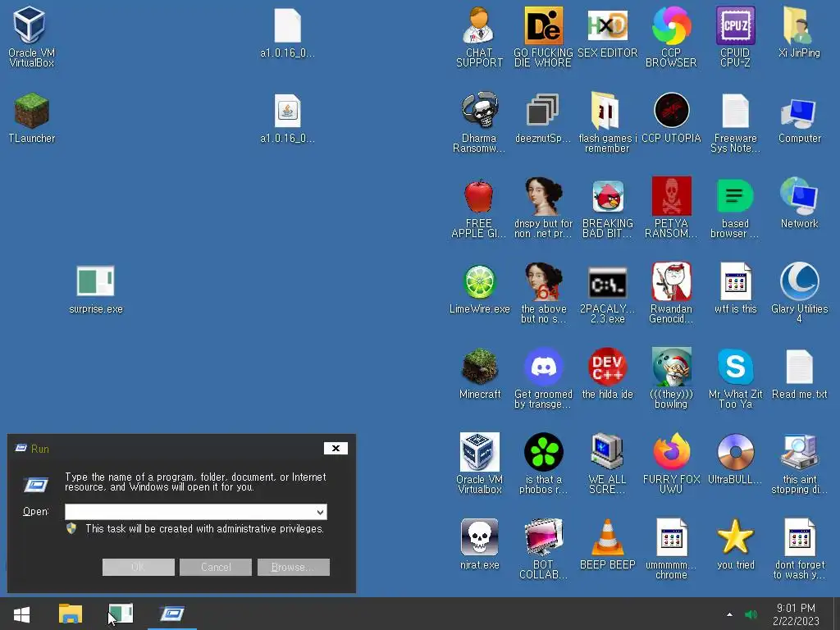
Task: Select the Minecraft grass block icon
Action: [479, 367]
